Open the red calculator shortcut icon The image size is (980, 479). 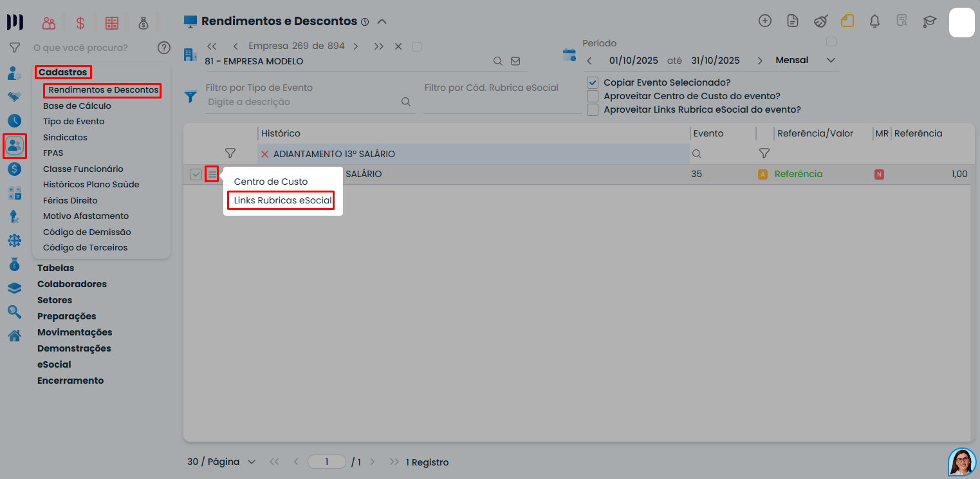pos(112,23)
